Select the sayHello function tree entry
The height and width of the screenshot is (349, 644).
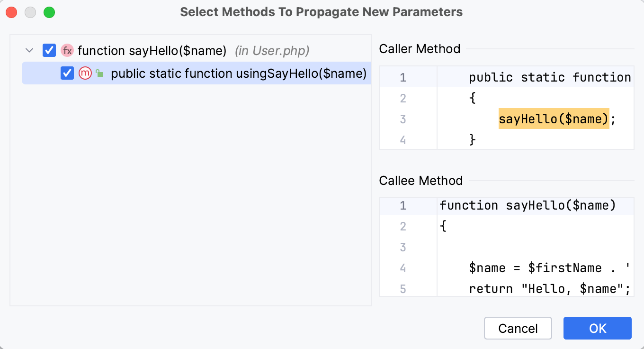tap(152, 50)
